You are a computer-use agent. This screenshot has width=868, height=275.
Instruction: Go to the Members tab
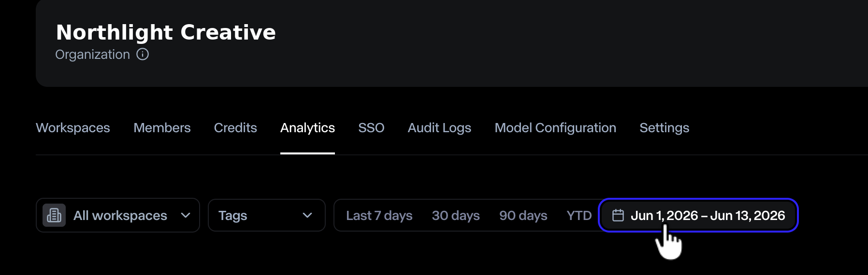(x=162, y=128)
